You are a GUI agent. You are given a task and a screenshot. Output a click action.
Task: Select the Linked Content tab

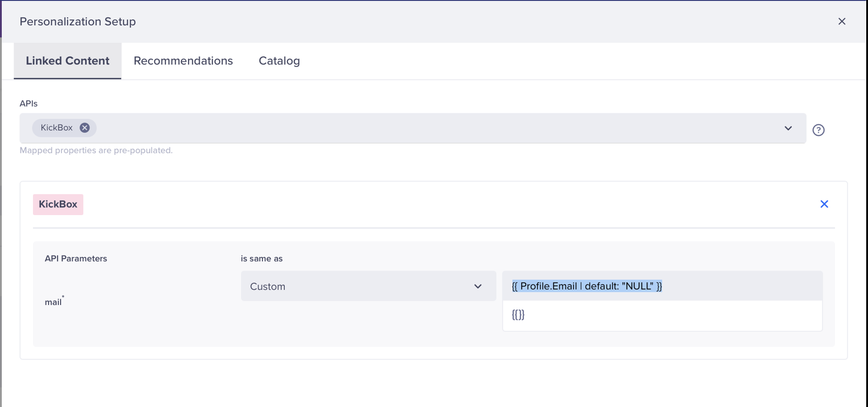coord(68,61)
